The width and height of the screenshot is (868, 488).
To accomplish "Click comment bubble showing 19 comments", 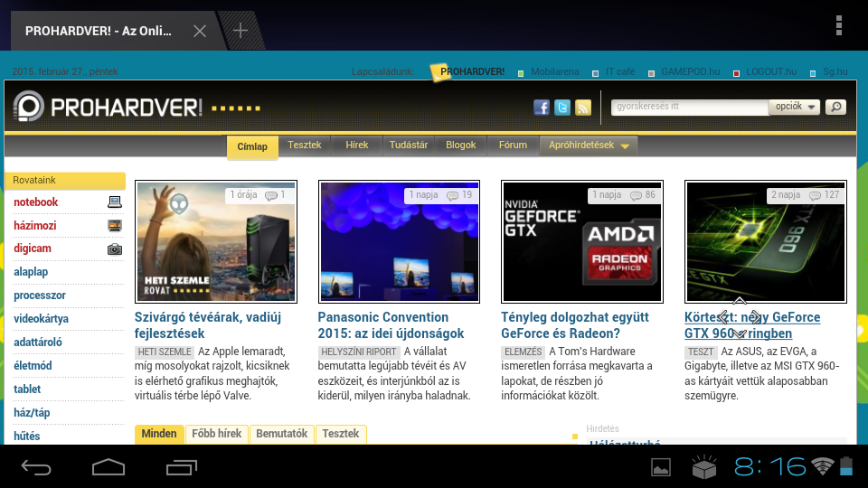I will (453, 195).
